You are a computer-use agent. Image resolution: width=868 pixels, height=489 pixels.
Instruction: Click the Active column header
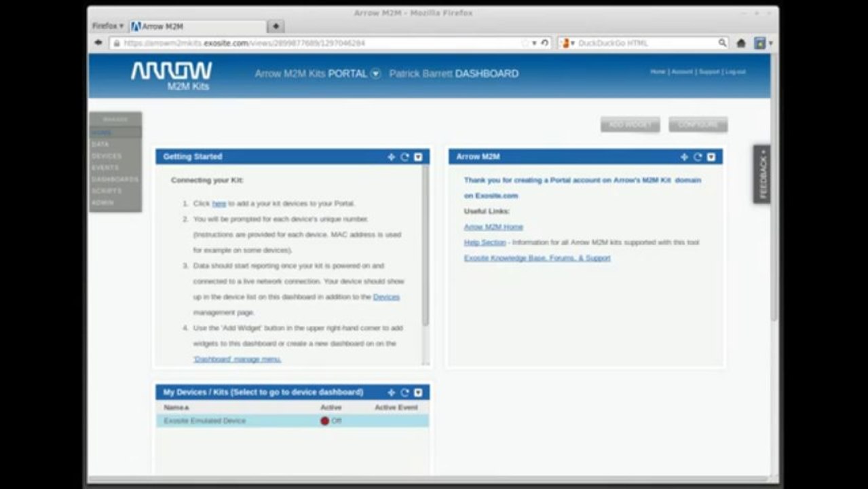click(x=331, y=407)
